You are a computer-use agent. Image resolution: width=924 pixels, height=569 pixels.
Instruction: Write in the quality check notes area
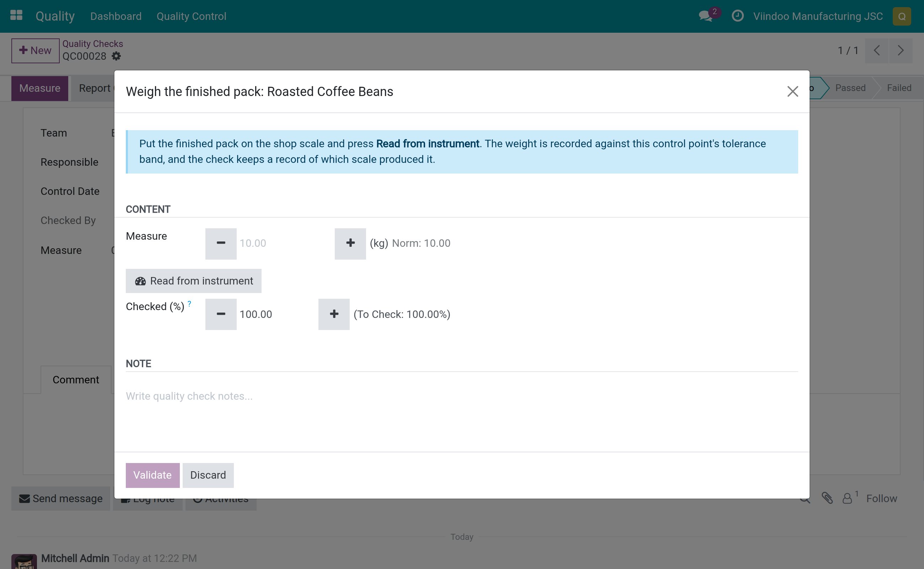(x=462, y=396)
